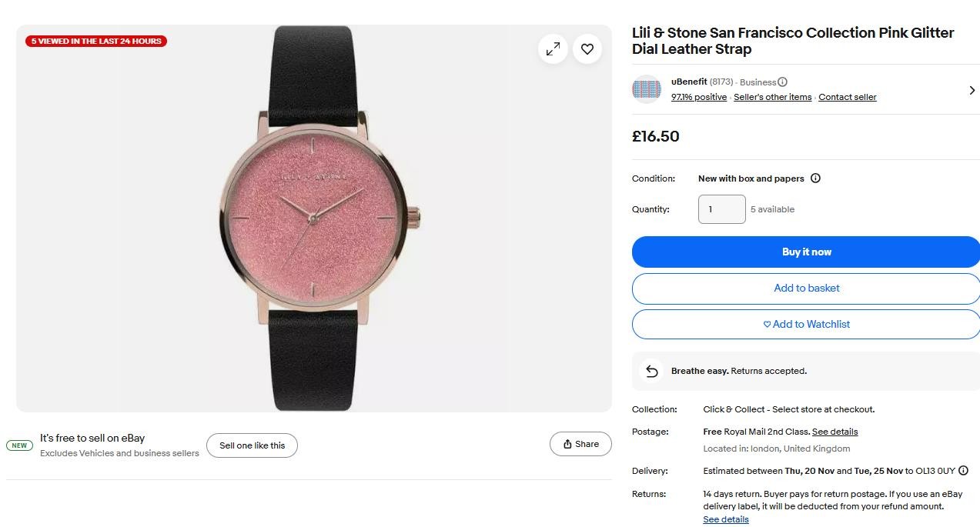The height and width of the screenshot is (527, 980).
Task: Click the NEW badge icon
Action: [x=19, y=445]
